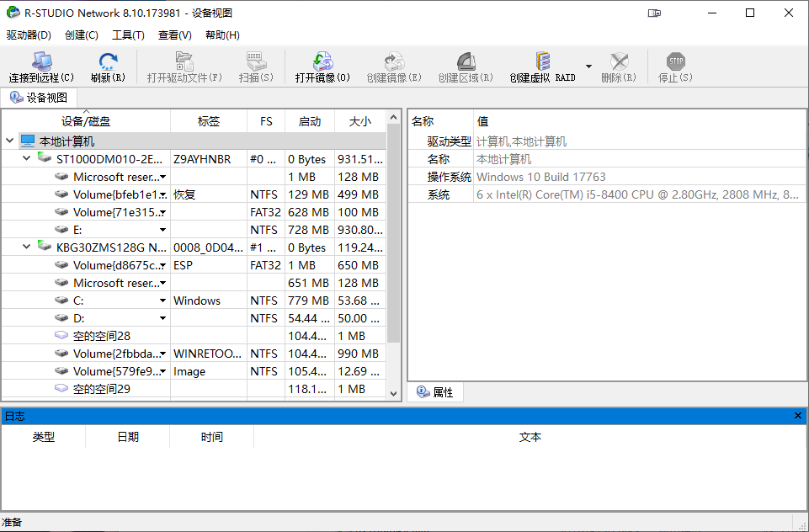
Task: Select the 属性 tab under properties panel
Action: pyautogui.click(x=435, y=392)
